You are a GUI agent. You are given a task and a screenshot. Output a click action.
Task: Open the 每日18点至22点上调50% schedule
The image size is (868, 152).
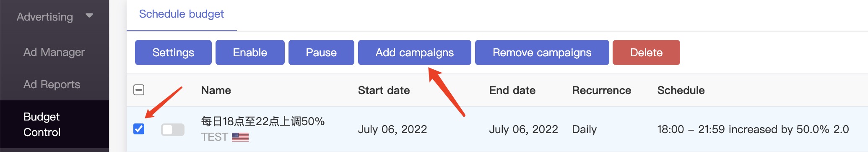coord(263,121)
